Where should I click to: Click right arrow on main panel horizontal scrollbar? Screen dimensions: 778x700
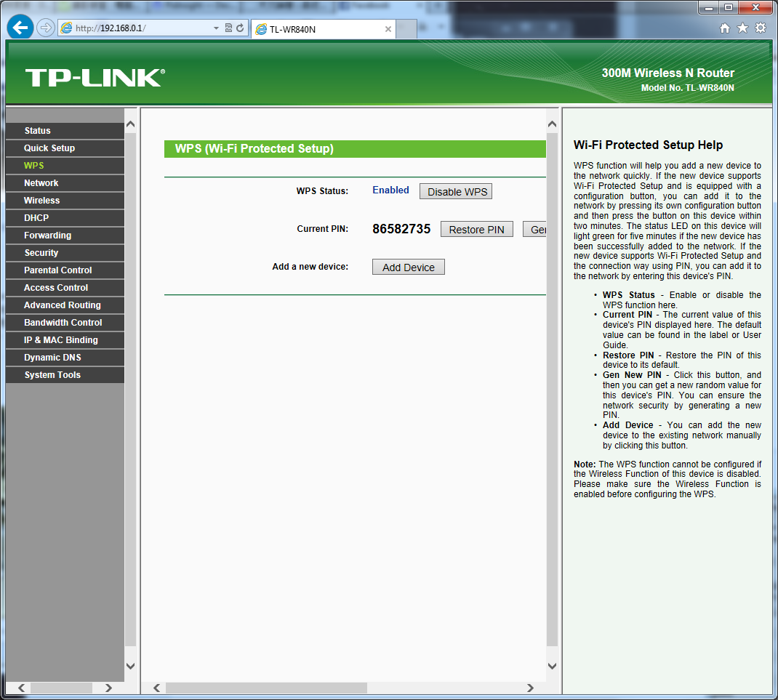point(531,688)
